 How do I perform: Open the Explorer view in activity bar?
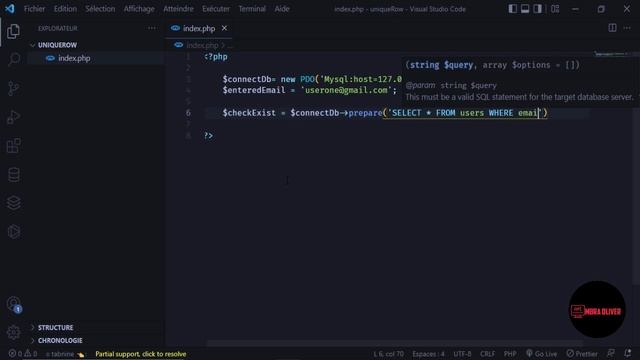click(13, 31)
